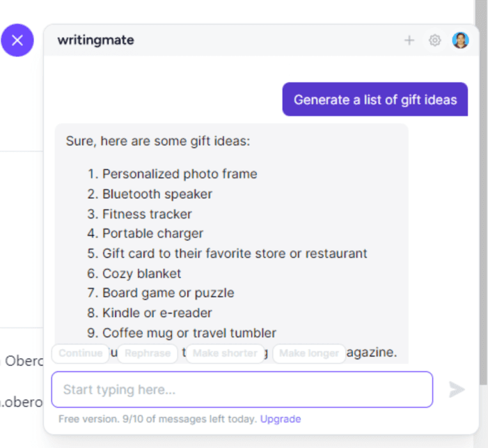Click the writingmate title in the header
Viewport: 488px width, 448px height.
click(95, 40)
